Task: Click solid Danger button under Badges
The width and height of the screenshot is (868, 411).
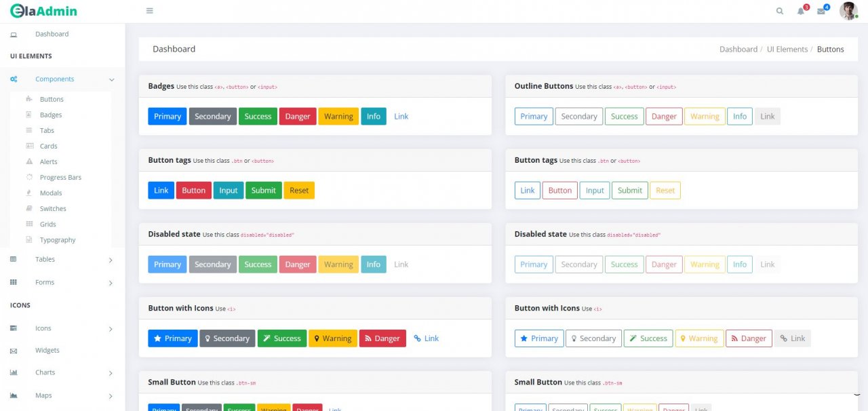Action: [298, 116]
